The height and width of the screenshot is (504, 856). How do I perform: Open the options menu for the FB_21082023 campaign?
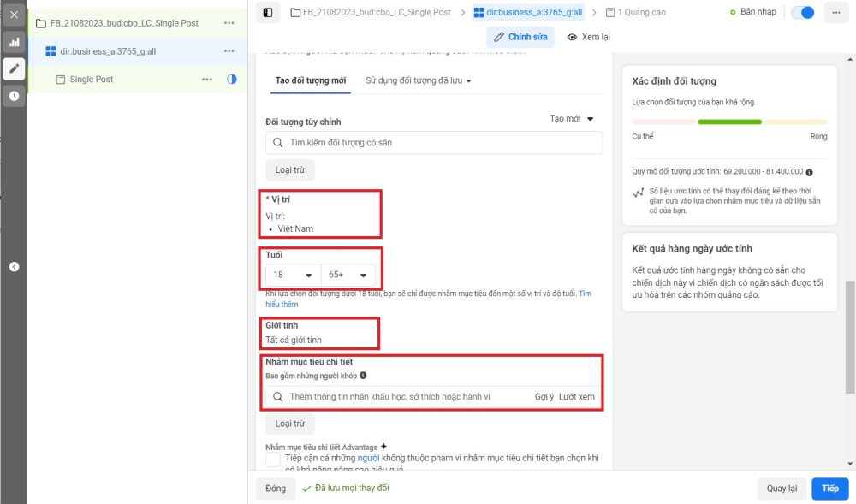(229, 23)
